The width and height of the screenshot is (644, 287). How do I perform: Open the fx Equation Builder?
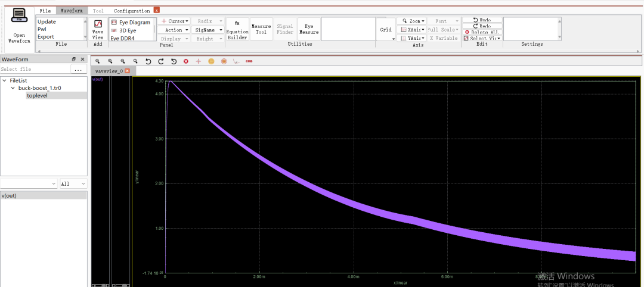tap(237, 30)
